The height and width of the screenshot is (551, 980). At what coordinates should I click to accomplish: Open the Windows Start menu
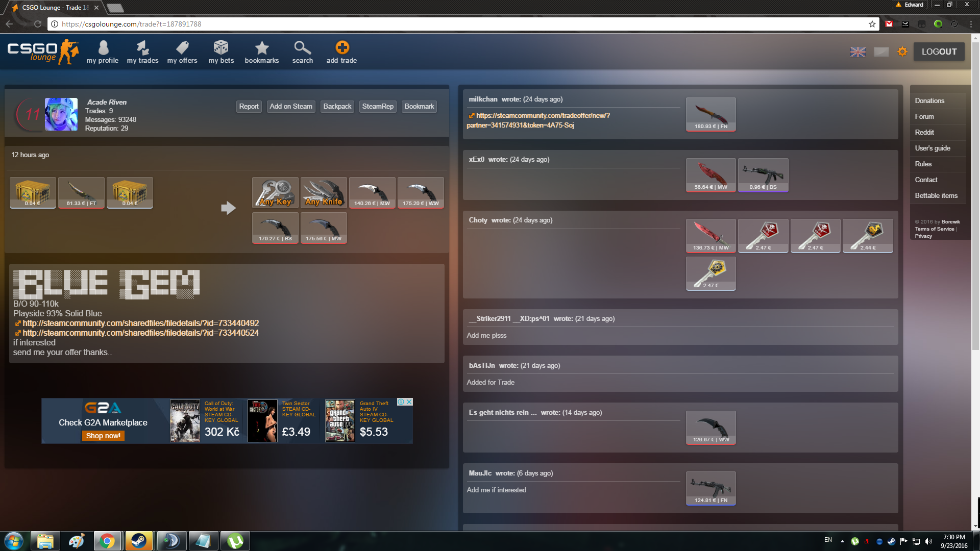(x=14, y=541)
